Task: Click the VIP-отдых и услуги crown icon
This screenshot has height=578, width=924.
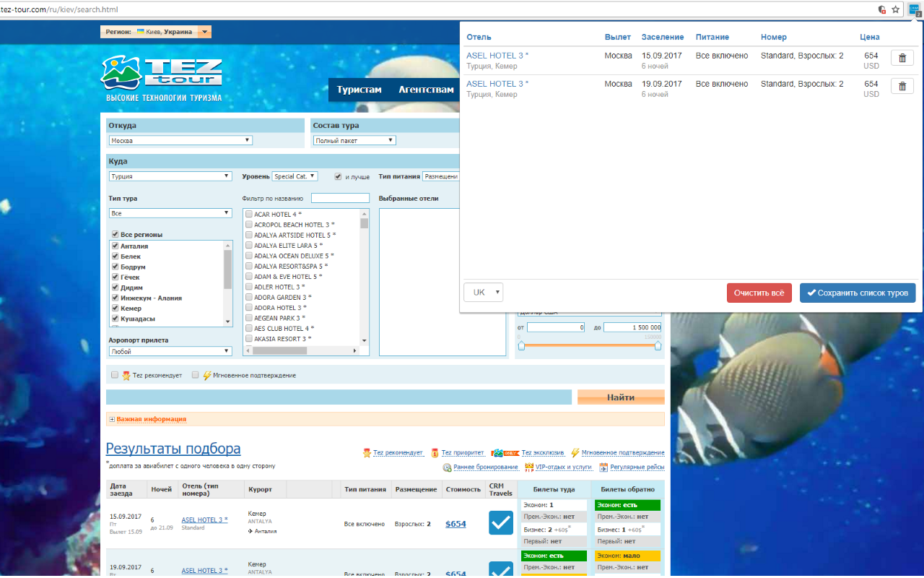Action: (x=529, y=467)
